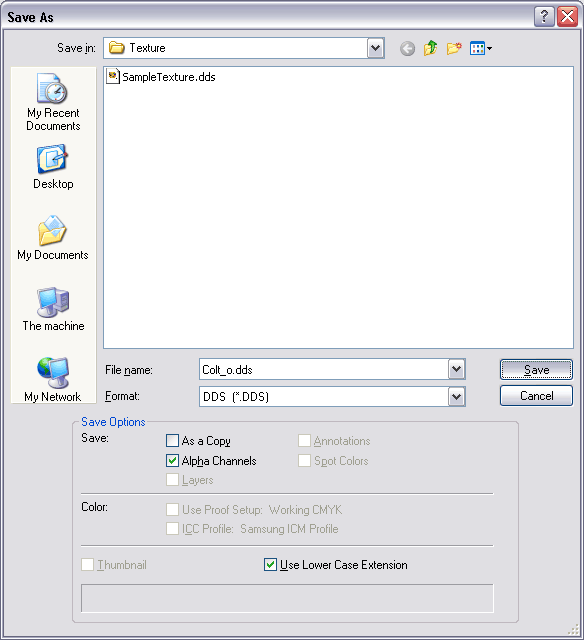
Task: Toggle Use Lower Case Extension
Action: click(270, 565)
